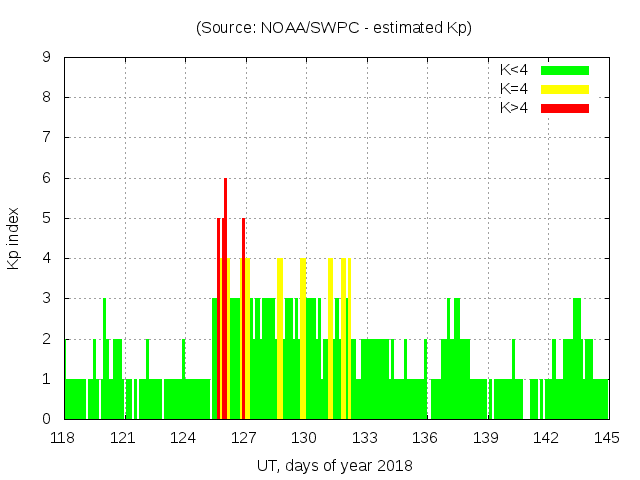Image resolution: width=640 pixels, height=480 pixels.
Task: Click the y-axis tick label 7
Action: [47, 138]
